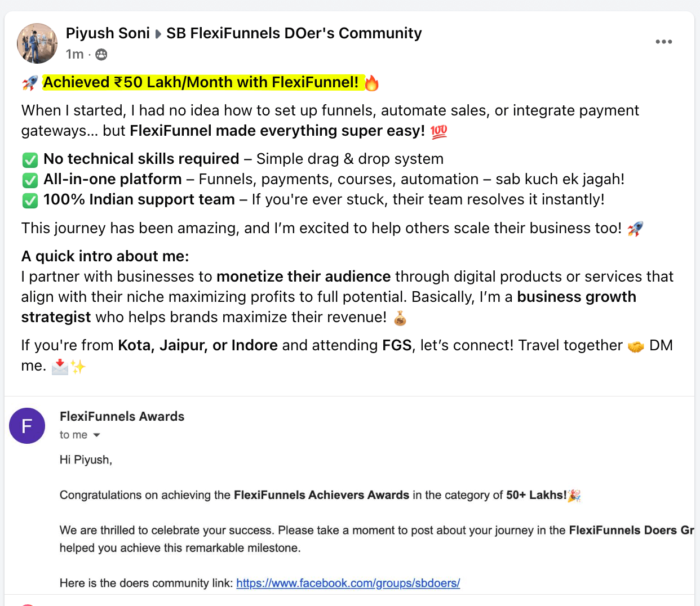Screen dimensions: 700x606
Task: Click the 1m post timestamp
Action: point(74,54)
